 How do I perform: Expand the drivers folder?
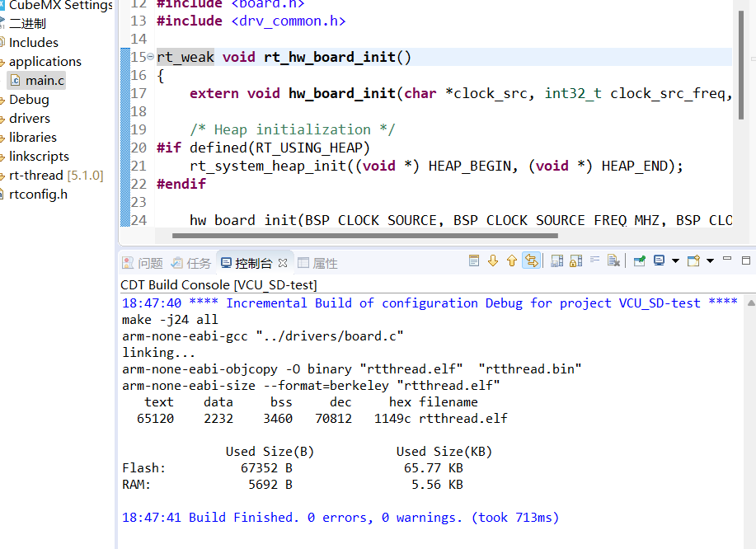(x=3, y=118)
